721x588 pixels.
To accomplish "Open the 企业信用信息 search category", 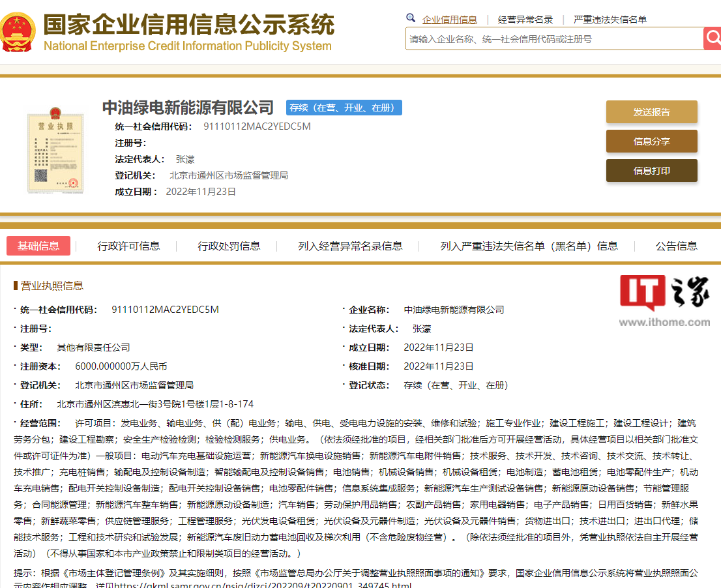I will click(449, 20).
